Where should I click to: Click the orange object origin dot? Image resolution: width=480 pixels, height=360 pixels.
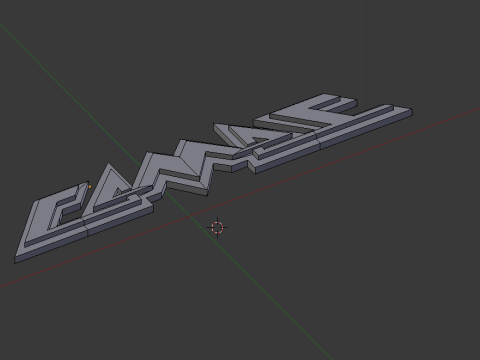pos(90,187)
